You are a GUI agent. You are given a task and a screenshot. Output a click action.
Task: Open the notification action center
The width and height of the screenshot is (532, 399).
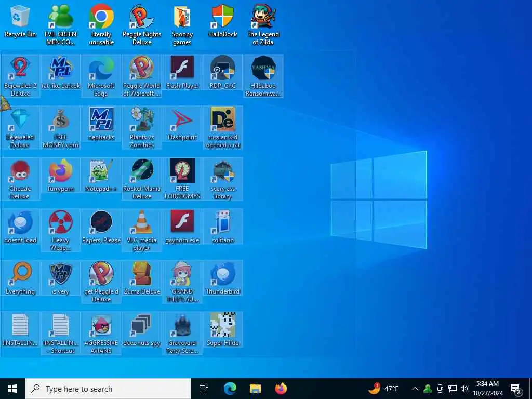tap(516, 389)
